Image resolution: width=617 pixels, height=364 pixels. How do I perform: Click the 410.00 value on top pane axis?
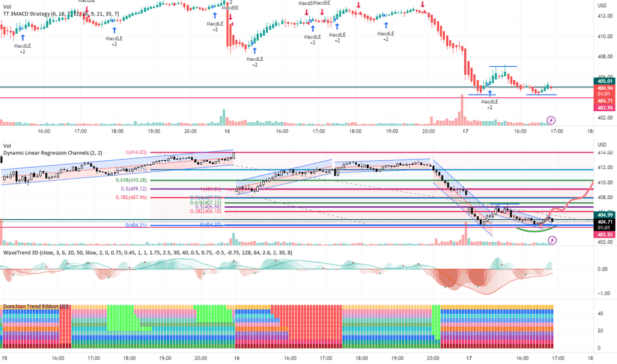605,36
